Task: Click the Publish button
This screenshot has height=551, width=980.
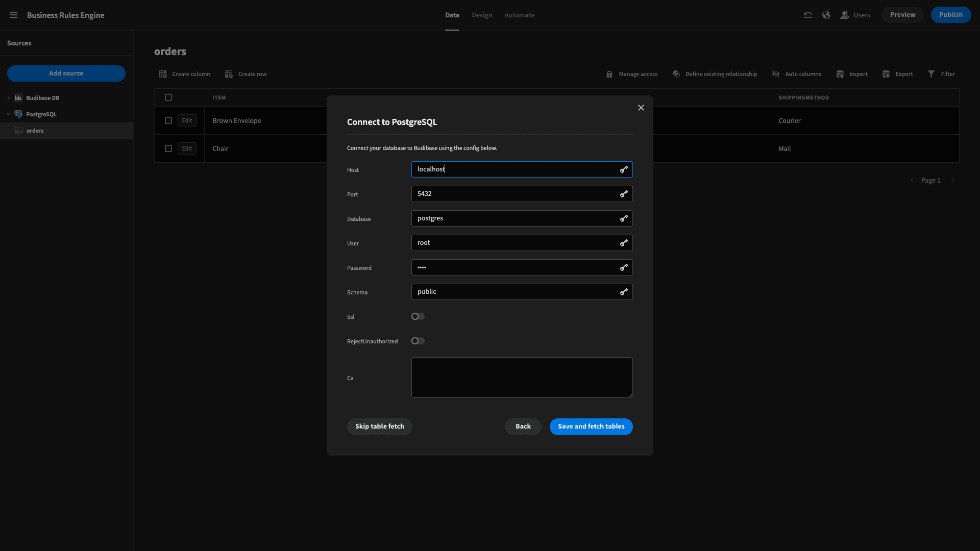Action: tap(951, 15)
